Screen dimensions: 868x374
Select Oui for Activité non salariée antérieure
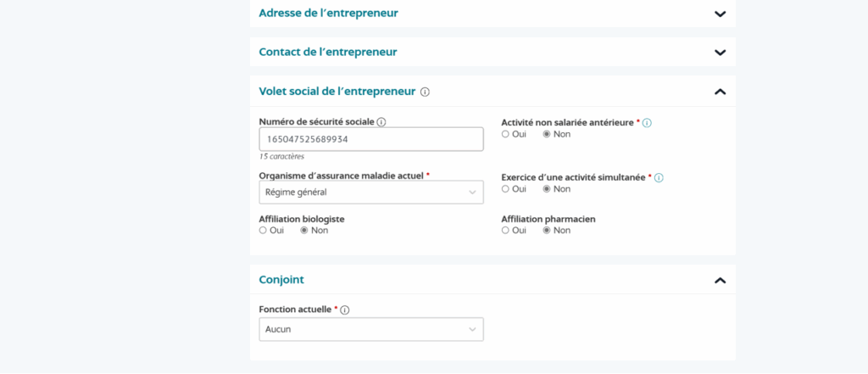(x=506, y=134)
